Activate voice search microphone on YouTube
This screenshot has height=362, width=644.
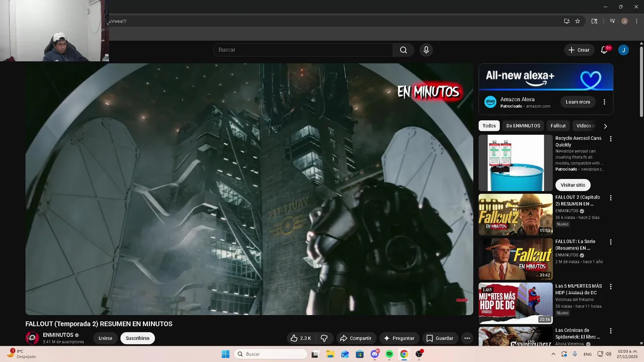click(x=426, y=50)
